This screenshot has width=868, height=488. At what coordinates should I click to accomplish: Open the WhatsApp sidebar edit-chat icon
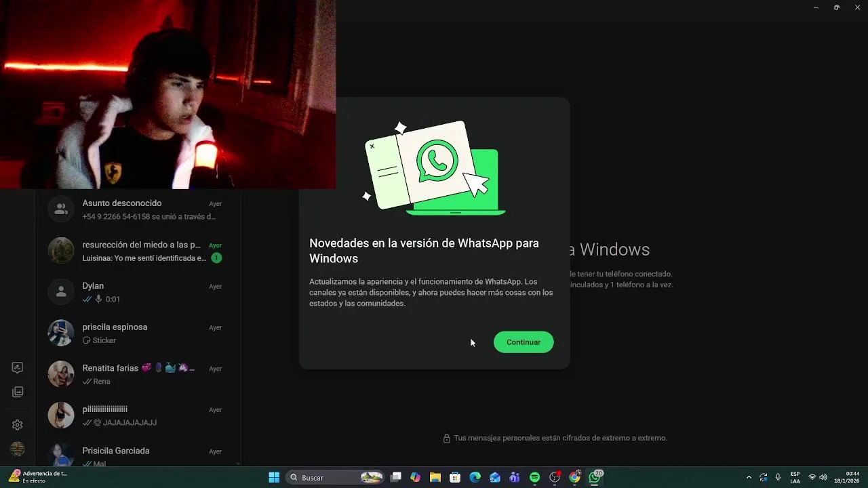[18, 368]
